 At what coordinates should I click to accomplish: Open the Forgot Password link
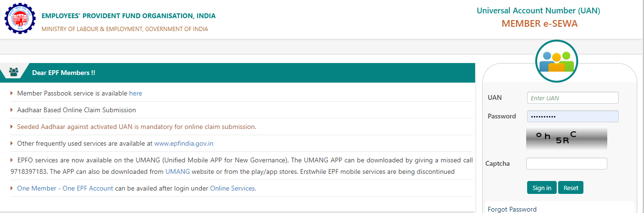coord(512,209)
